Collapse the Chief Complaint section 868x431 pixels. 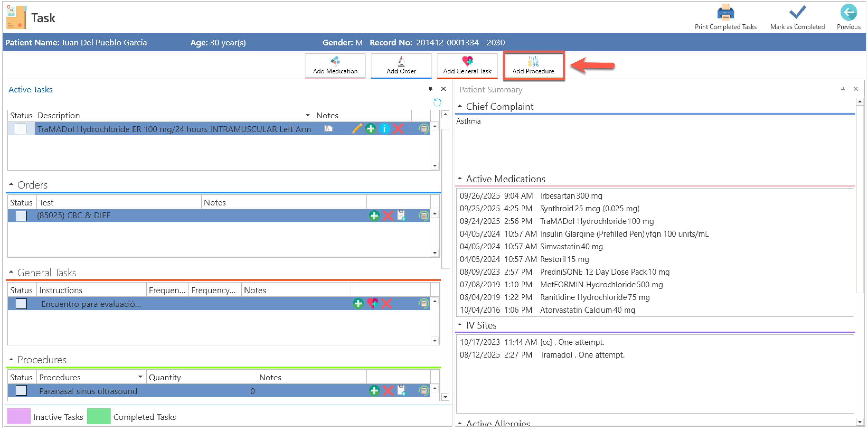click(x=460, y=106)
